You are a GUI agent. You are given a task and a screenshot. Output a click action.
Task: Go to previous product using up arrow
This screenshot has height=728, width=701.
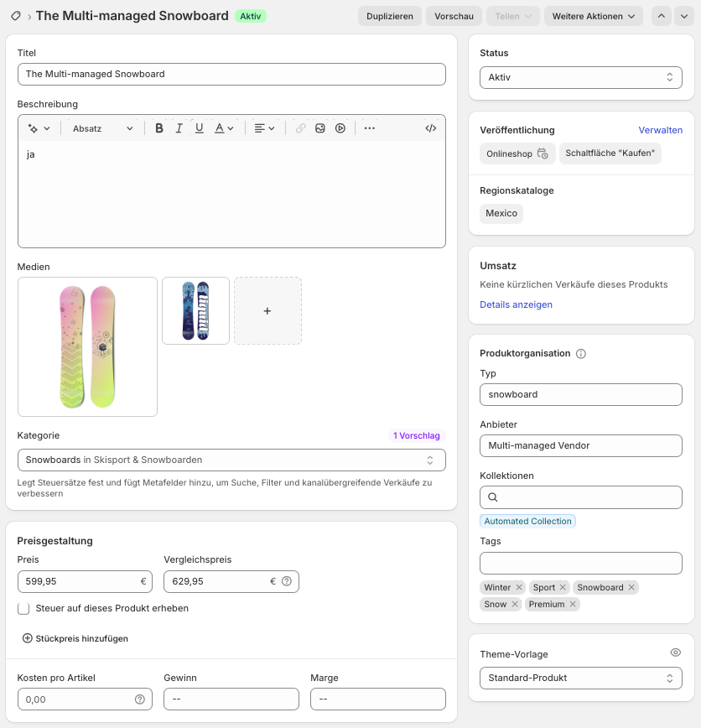(662, 16)
